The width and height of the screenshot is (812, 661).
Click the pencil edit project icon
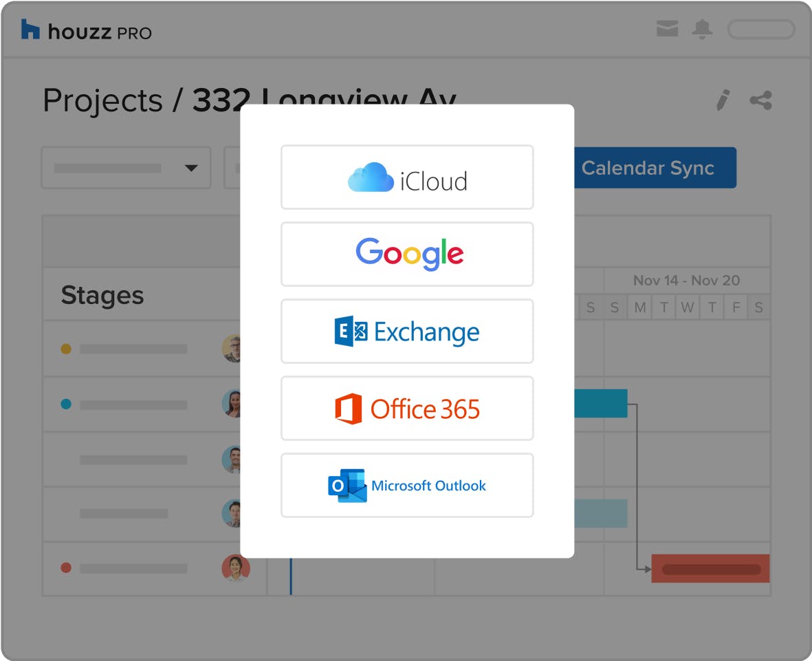click(723, 100)
